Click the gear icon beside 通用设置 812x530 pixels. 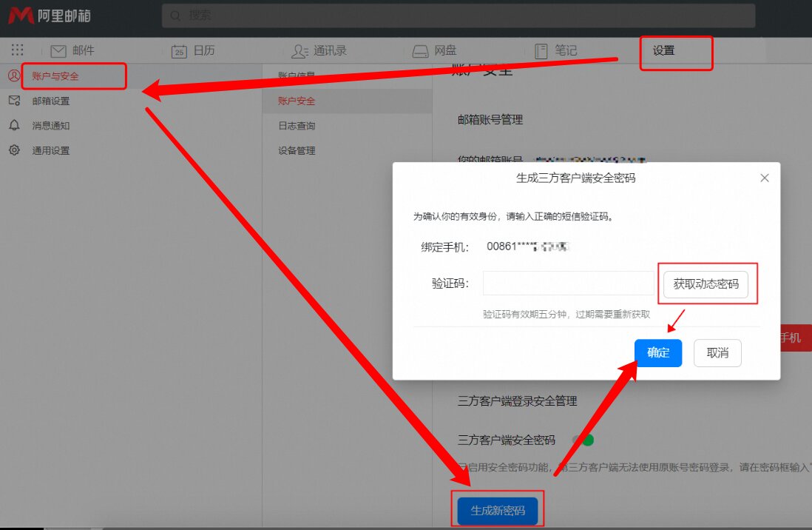tap(15, 150)
